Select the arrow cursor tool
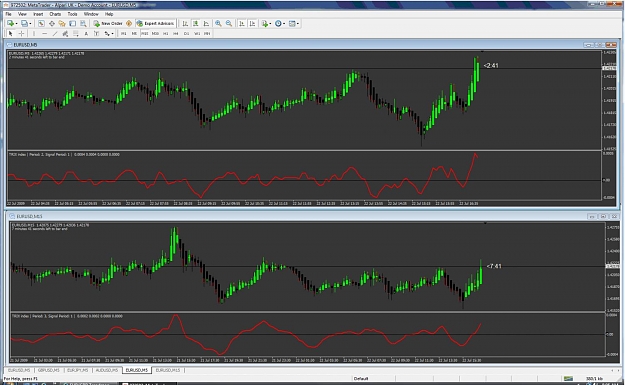Screen dimensions: 625x385 coord(11,33)
